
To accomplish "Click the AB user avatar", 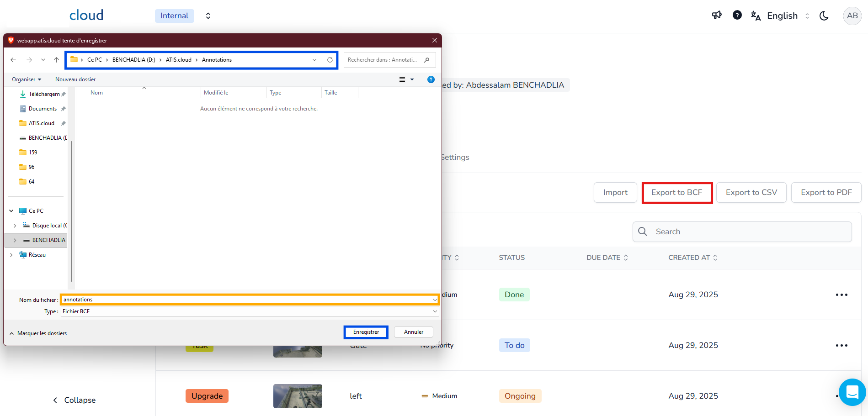I will point(852,16).
